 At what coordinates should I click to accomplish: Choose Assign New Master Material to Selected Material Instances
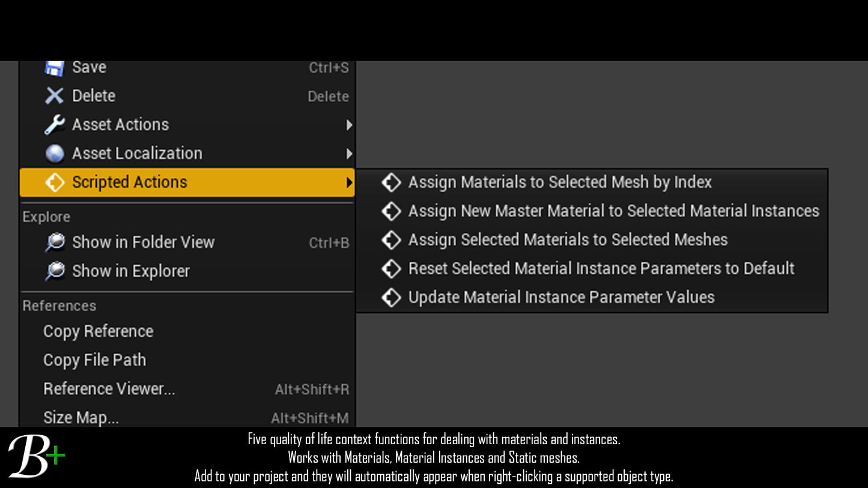613,211
